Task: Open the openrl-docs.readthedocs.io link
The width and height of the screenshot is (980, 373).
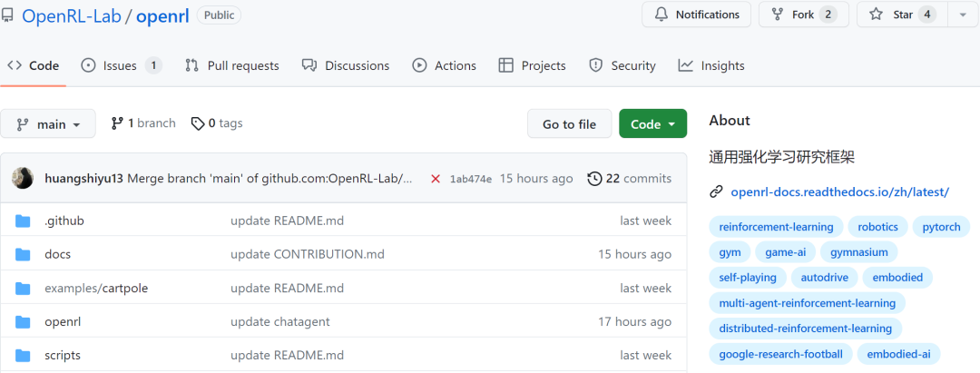Action: 839,191
